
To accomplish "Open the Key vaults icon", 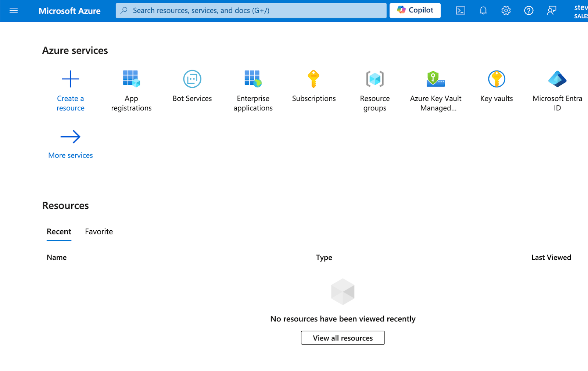I will point(496,79).
